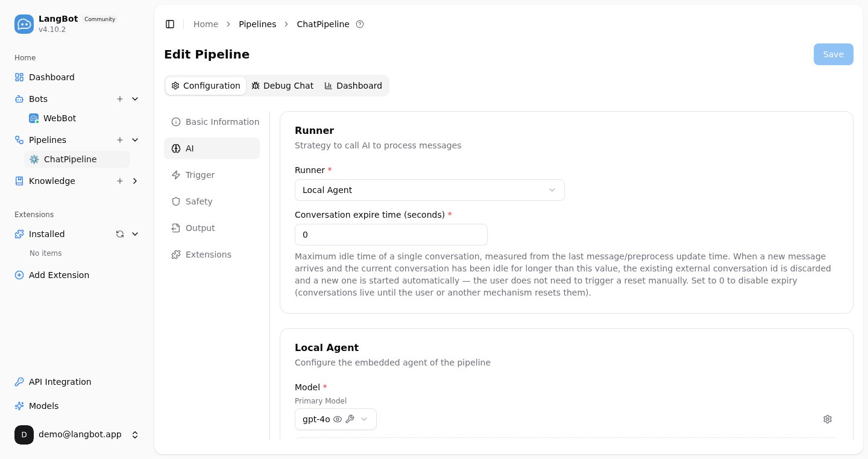Open API Integration page
868x459 pixels.
[x=77, y=382]
